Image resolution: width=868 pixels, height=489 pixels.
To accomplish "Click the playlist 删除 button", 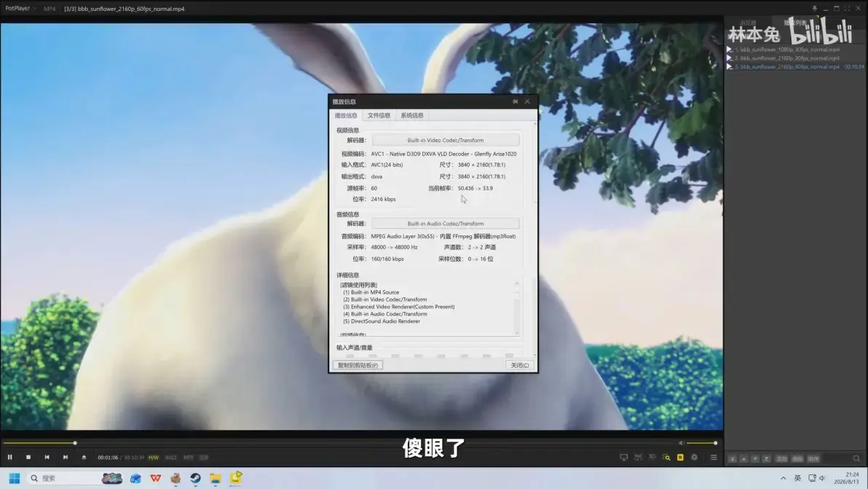I will tap(797, 459).
